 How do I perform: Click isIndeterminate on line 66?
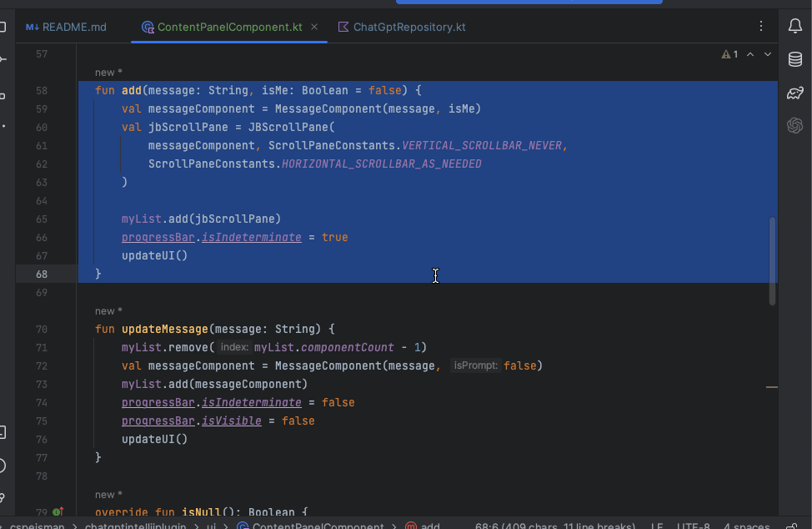[251, 237]
